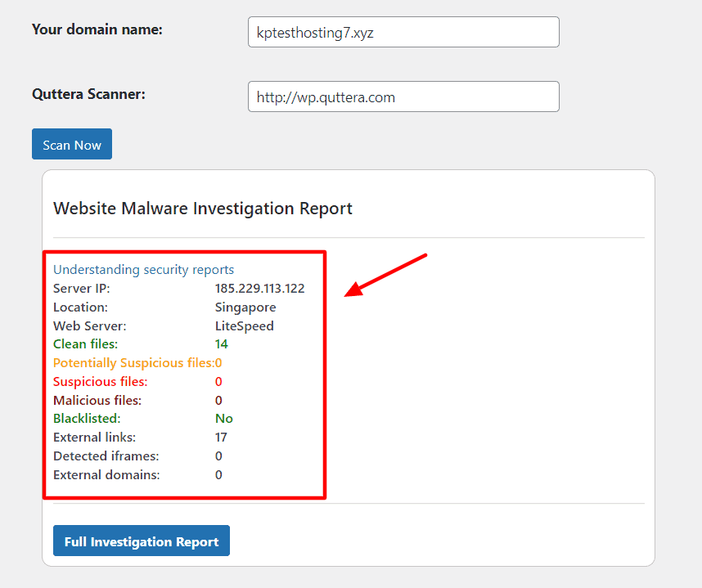Image resolution: width=702 pixels, height=588 pixels.
Task: Click the Website Malware Investigation Report heading
Action: click(203, 209)
